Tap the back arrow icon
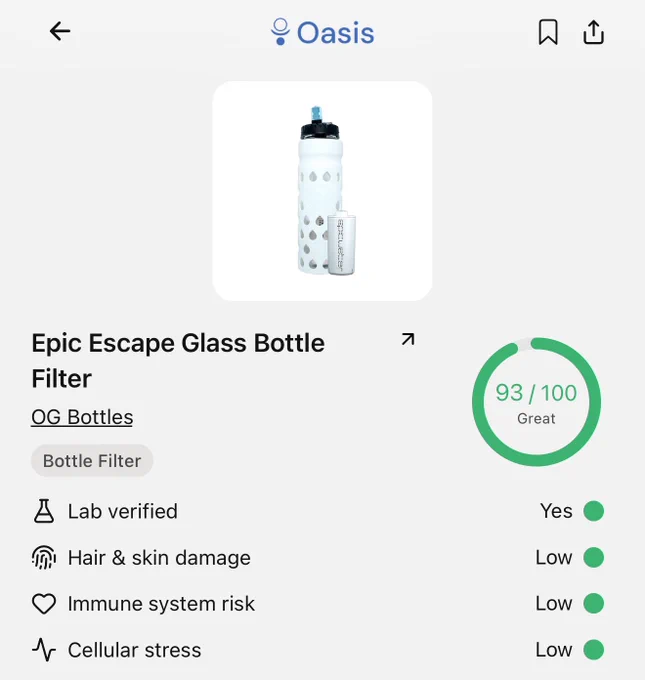This screenshot has height=680, width=645. pyautogui.click(x=60, y=32)
